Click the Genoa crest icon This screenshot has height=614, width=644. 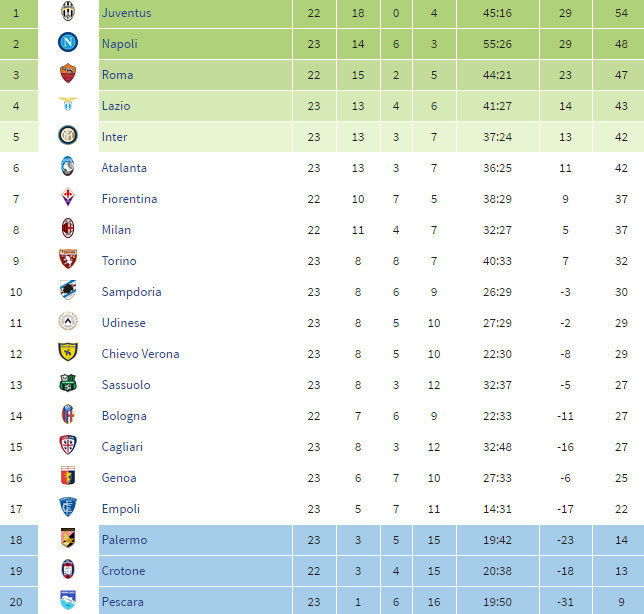(x=68, y=478)
